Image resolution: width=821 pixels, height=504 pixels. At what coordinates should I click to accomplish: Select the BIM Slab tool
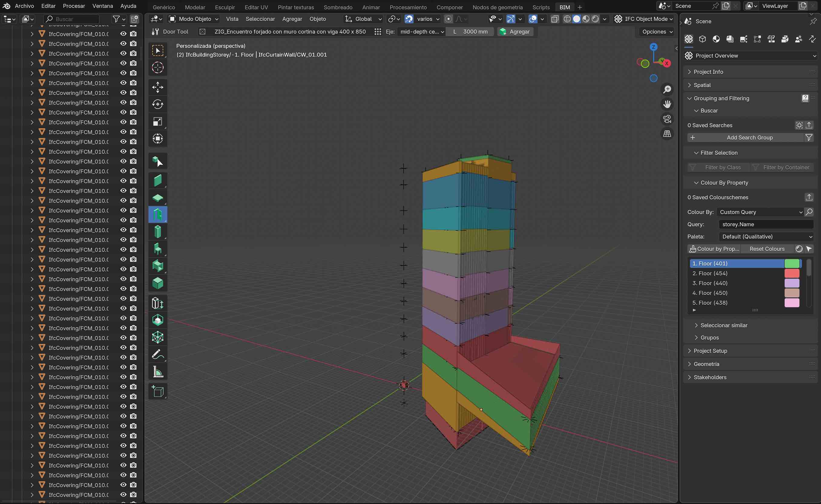(x=158, y=198)
